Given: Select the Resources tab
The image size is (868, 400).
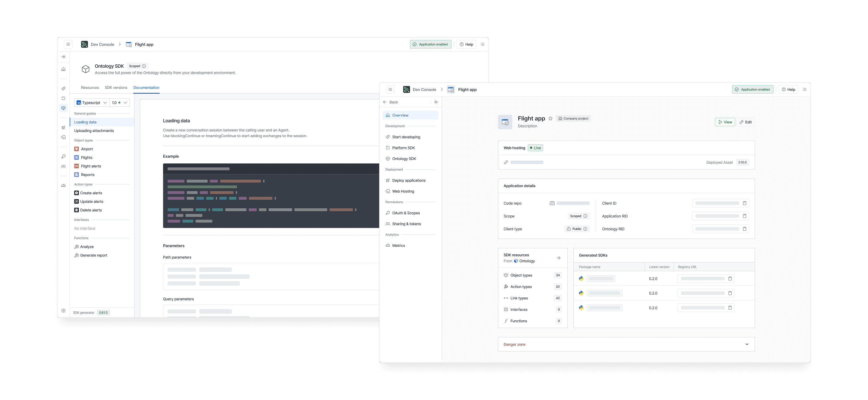Looking at the screenshot, I should (90, 87).
